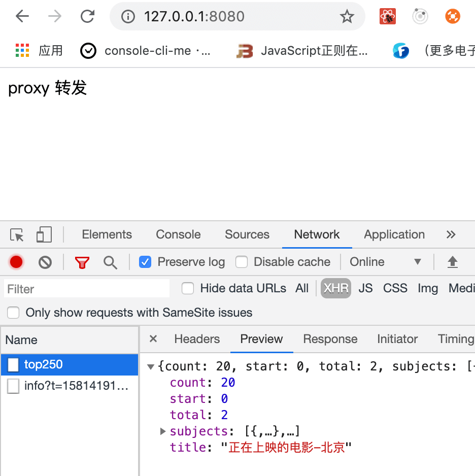Select the JS request type filter
Viewport: 475px width, 476px height.
(365, 289)
